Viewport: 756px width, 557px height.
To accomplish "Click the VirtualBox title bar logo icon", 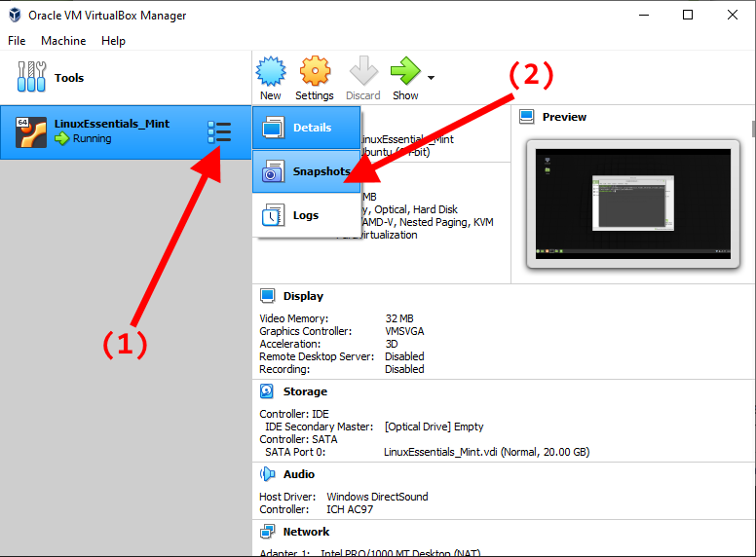I will (x=15, y=15).
